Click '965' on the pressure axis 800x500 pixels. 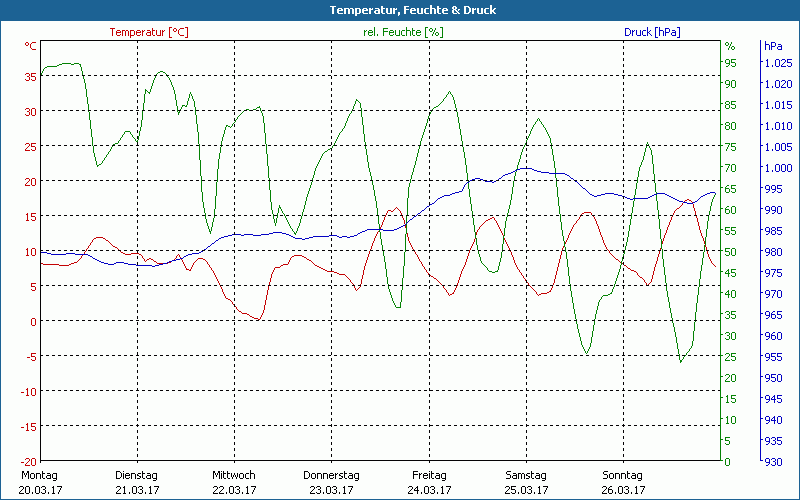[x=773, y=315]
